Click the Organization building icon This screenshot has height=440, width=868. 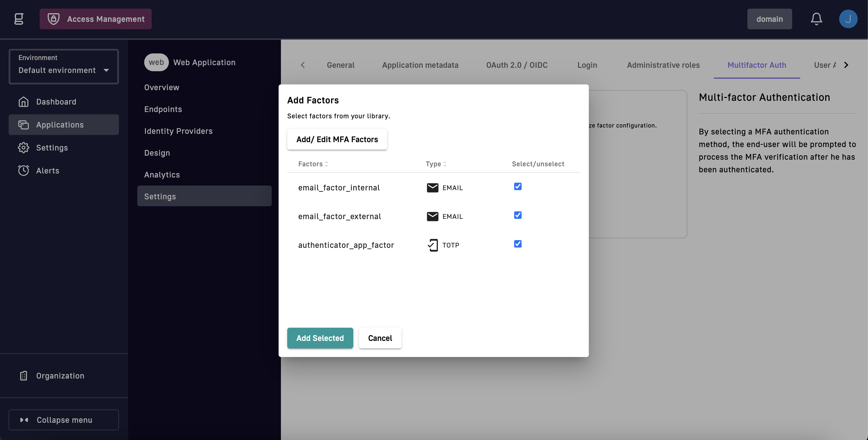(x=23, y=376)
